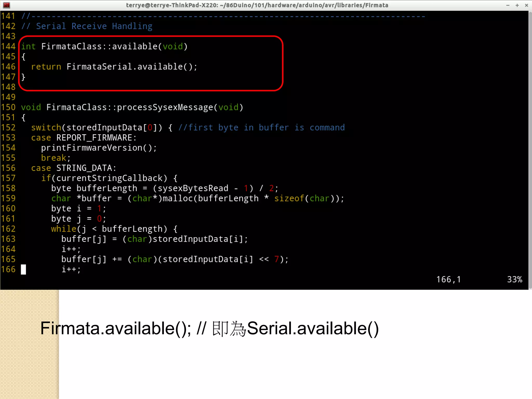Click 'char *buffer = (char*)malloc' line

(197, 198)
